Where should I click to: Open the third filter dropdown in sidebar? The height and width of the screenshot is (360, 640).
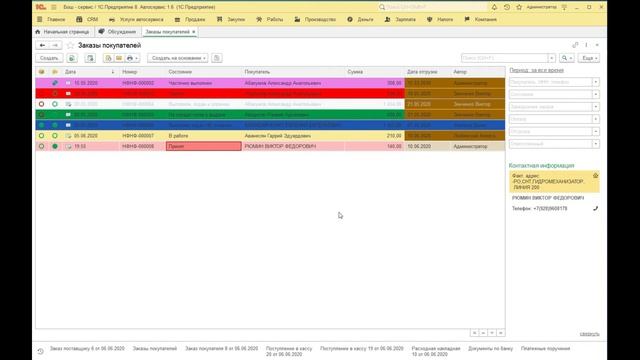pyautogui.click(x=596, y=107)
